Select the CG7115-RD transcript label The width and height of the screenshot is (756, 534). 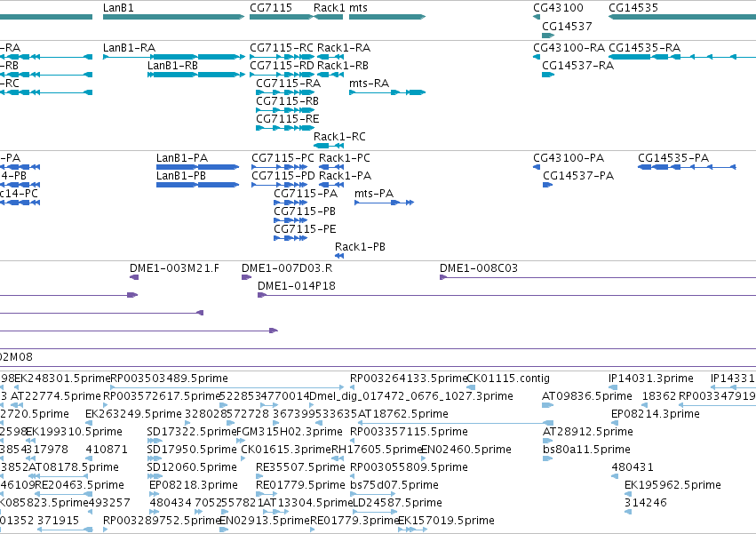[282, 66]
